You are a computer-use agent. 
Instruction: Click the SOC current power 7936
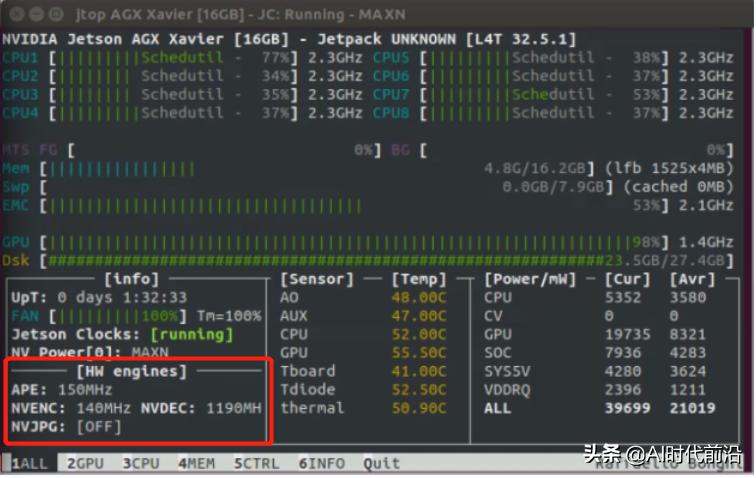[x=623, y=353]
